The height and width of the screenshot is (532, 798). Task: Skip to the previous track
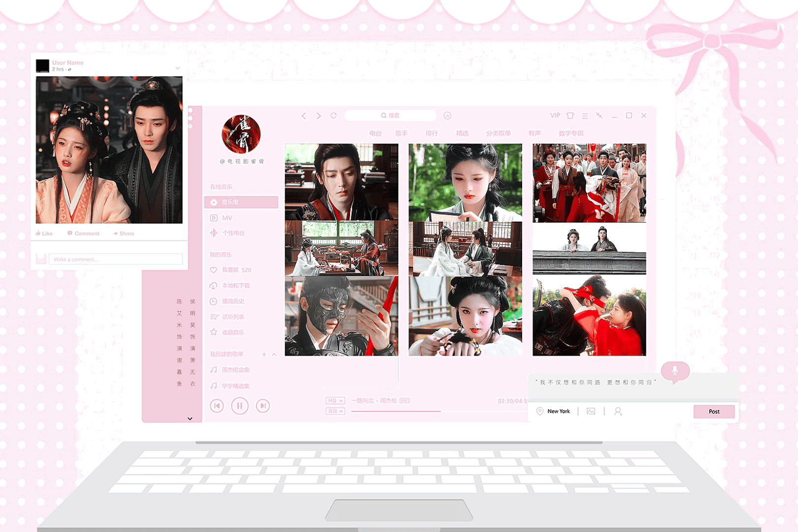(217, 406)
